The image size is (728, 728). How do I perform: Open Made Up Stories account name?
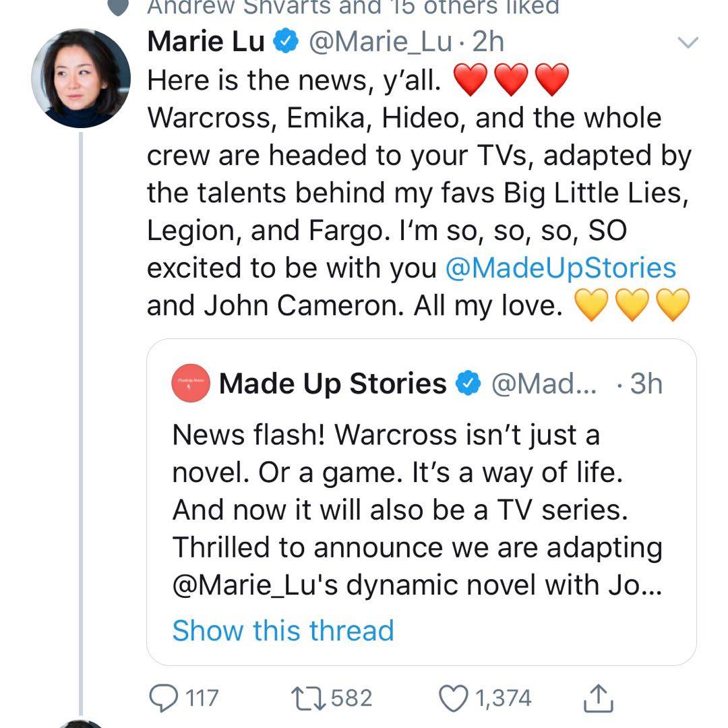tap(332, 384)
